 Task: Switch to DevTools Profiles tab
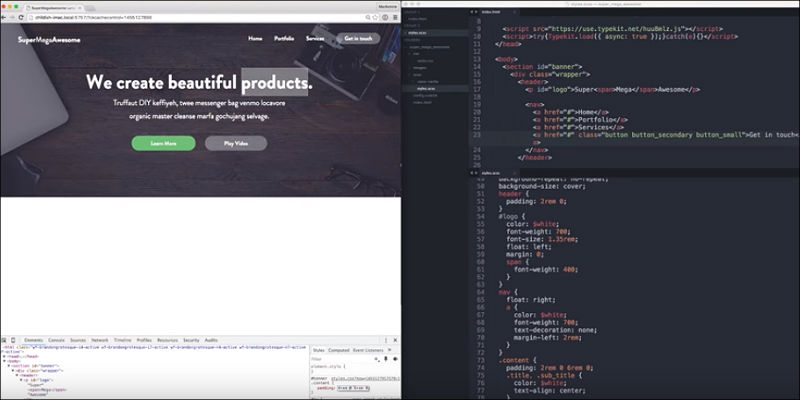pos(144,340)
